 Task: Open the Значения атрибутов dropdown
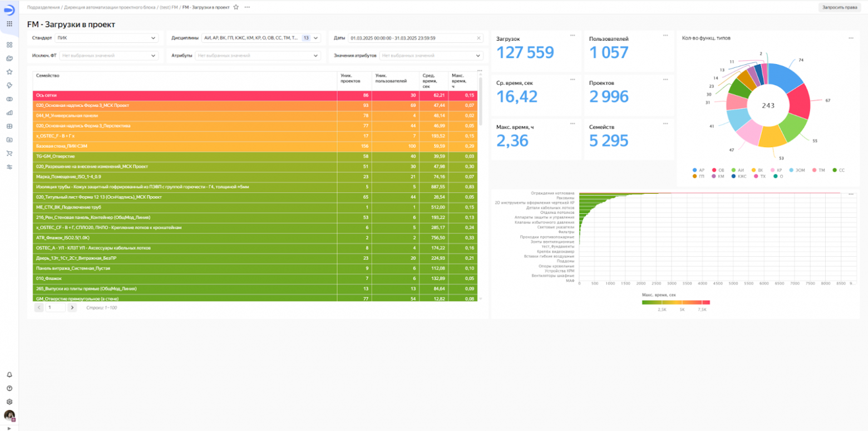click(431, 56)
